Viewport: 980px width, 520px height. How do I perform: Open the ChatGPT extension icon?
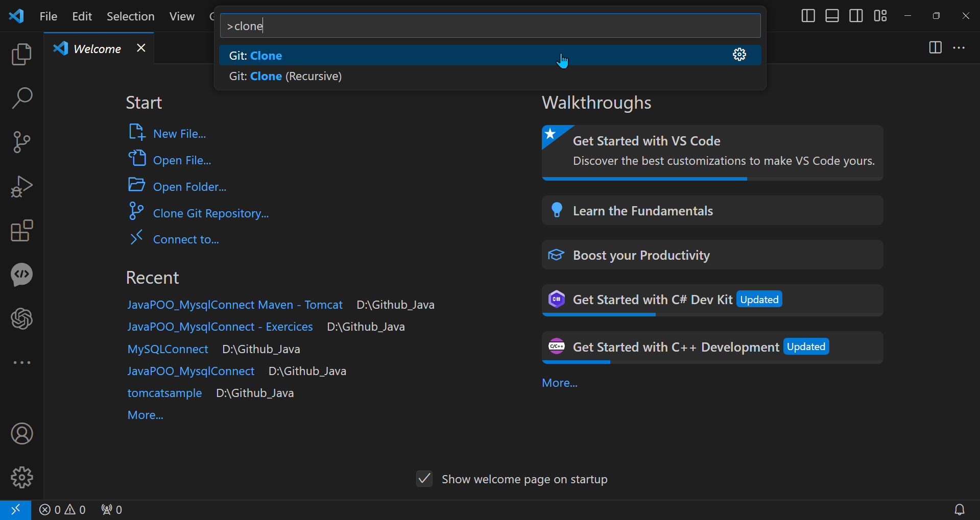coord(21,319)
